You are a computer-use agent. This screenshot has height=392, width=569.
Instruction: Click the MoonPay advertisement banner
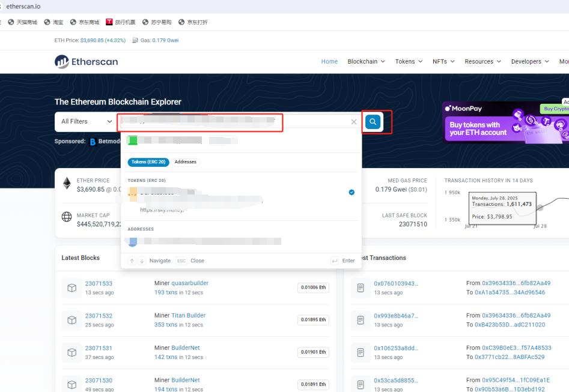point(505,123)
